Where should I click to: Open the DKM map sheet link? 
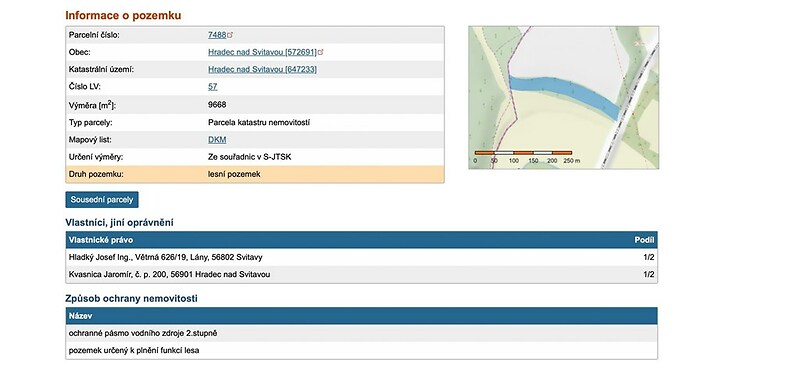(x=217, y=139)
